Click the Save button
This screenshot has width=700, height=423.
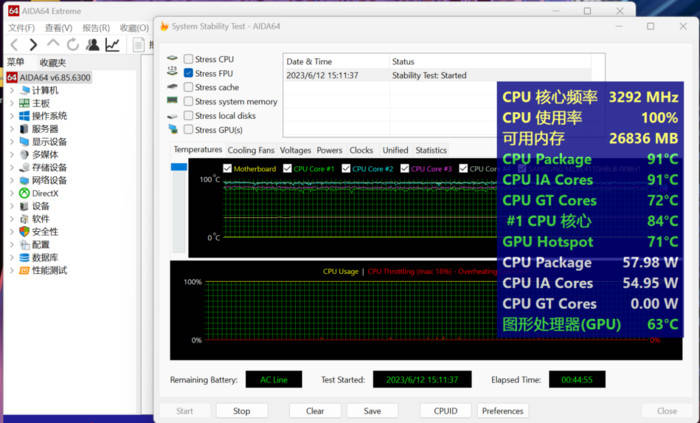[x=372, y=411]
